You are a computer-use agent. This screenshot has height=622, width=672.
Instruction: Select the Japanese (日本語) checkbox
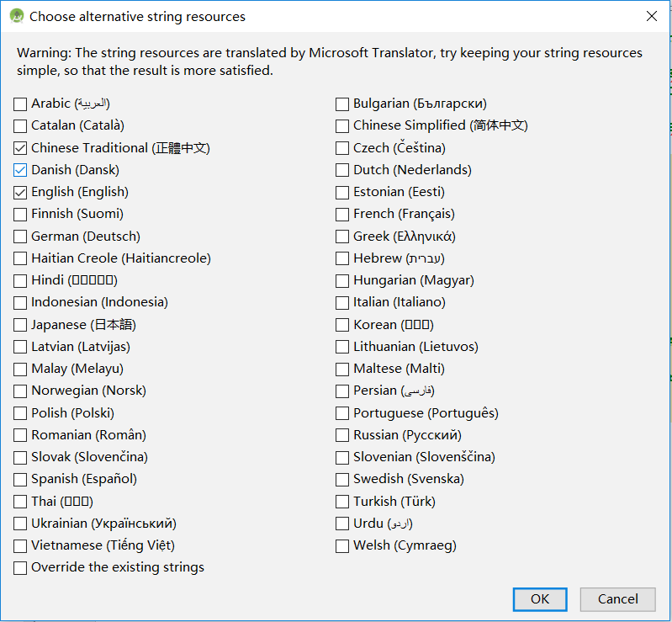(x=20, y=325)
